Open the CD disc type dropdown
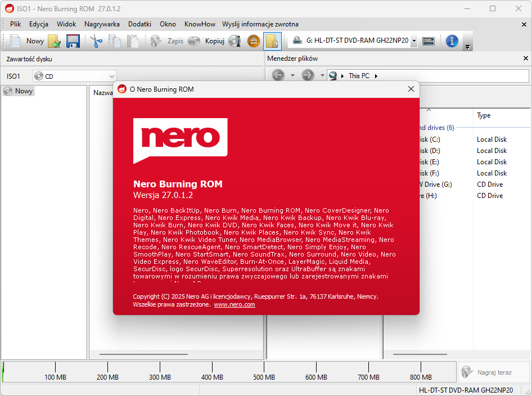 111,76
